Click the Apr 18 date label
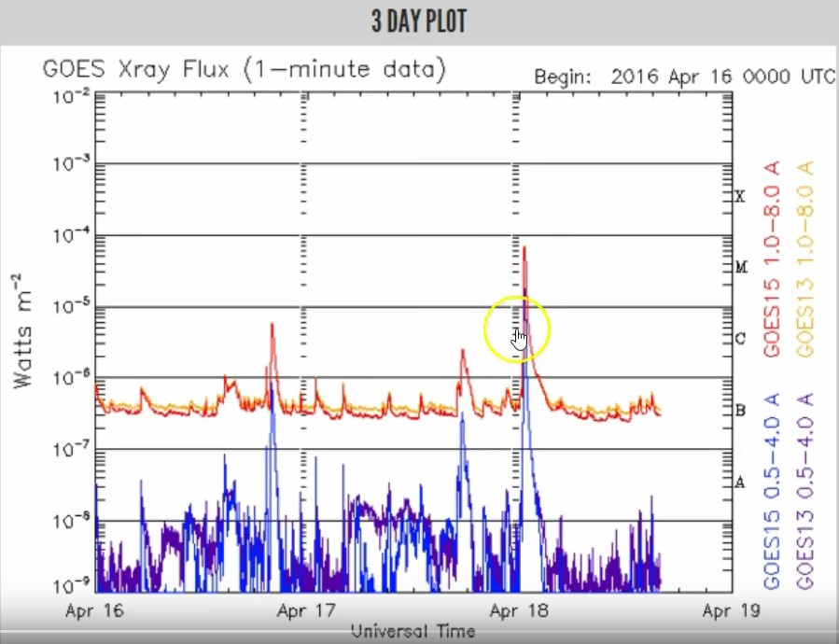The image size is (839, 644). pos(518,610)
